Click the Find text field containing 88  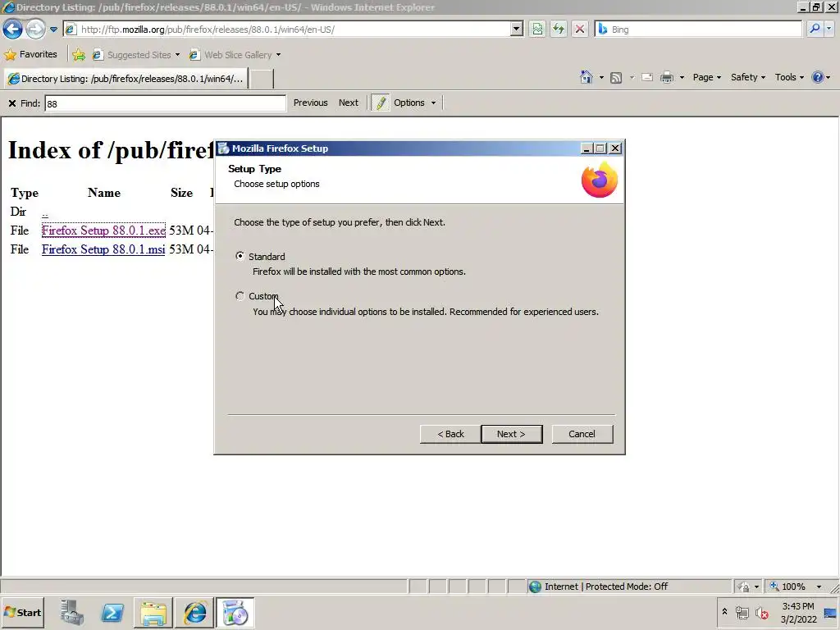[165, 103]
